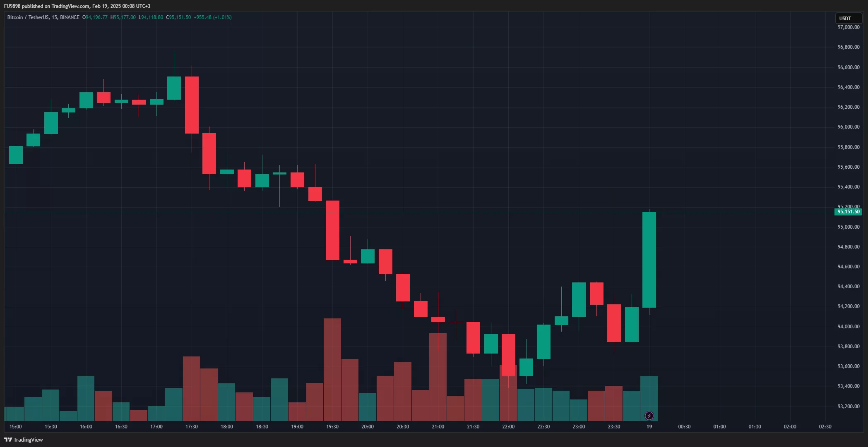868x447 pixels.
Task: Click the 95,151.50 current price label
Action: click(x=848, y=212)
